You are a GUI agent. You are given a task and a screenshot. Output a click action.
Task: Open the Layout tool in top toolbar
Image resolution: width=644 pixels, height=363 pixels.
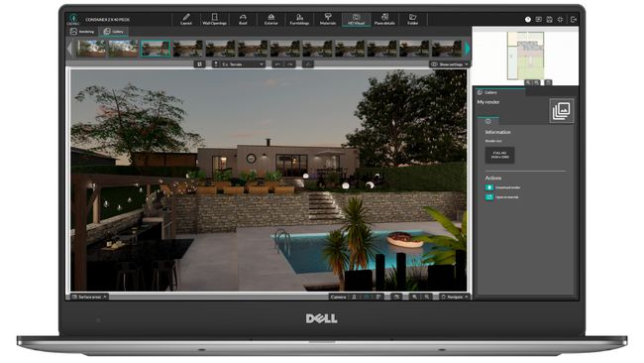tap(186, 19)
